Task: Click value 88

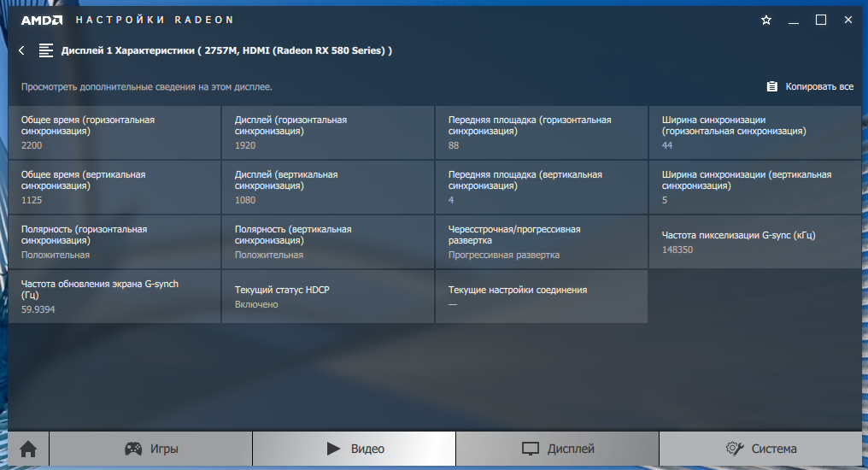Action: 454,145
